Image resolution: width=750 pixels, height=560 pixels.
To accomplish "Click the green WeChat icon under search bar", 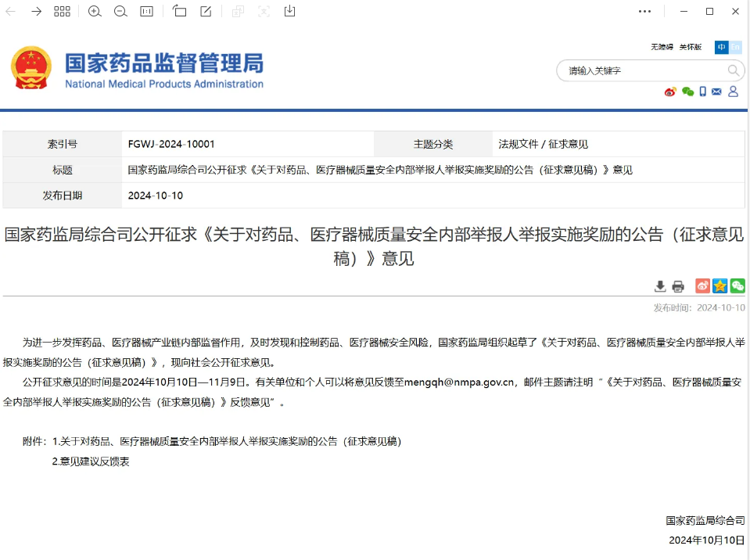I will (x=687, y=92).
